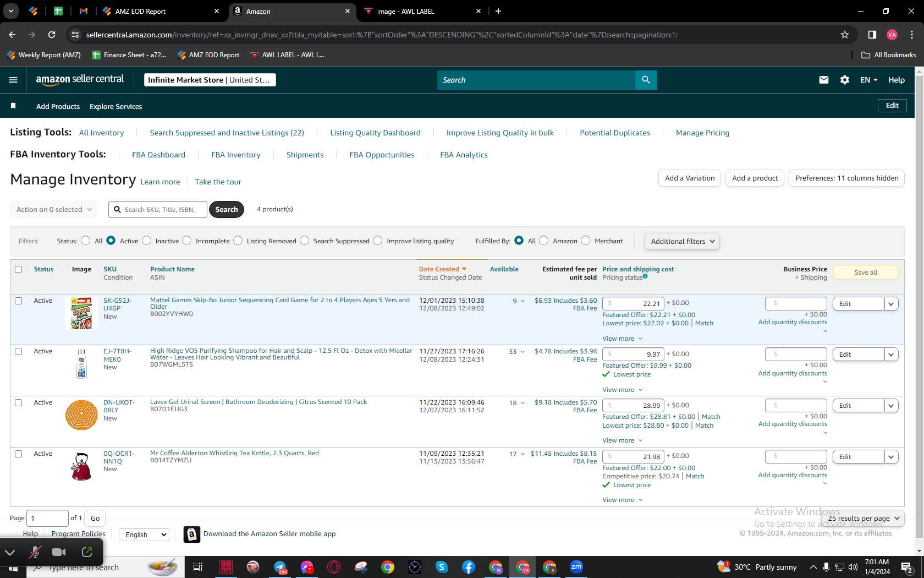Open Skype from the taskbar
This screenshot has height=578, width=924.
(442, 567)
